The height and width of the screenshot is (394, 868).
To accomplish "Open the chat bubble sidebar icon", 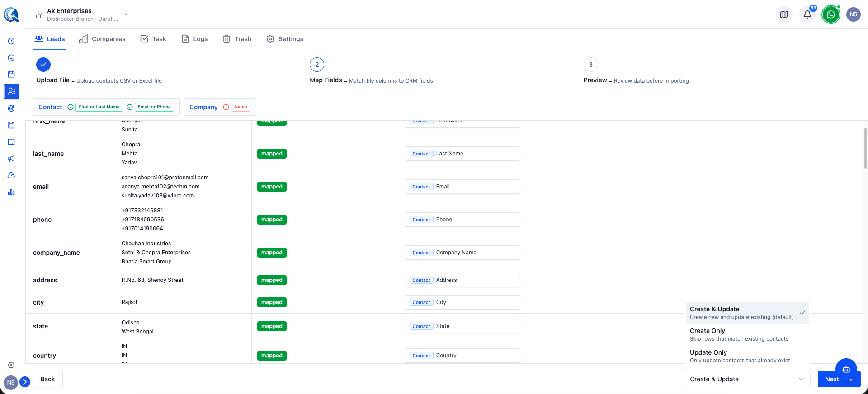I will tap(11, 58).
